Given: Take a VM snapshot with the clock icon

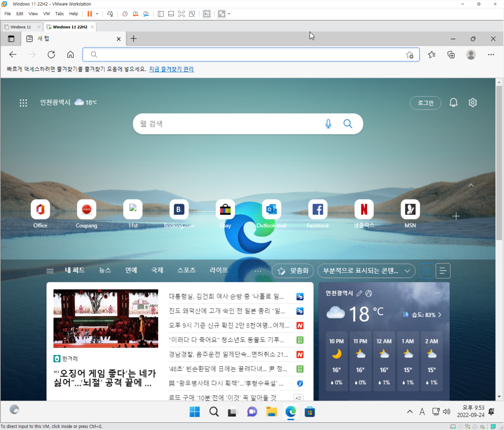Looking at the screenshot, I should pyautogui.click(x=125, y=14).
